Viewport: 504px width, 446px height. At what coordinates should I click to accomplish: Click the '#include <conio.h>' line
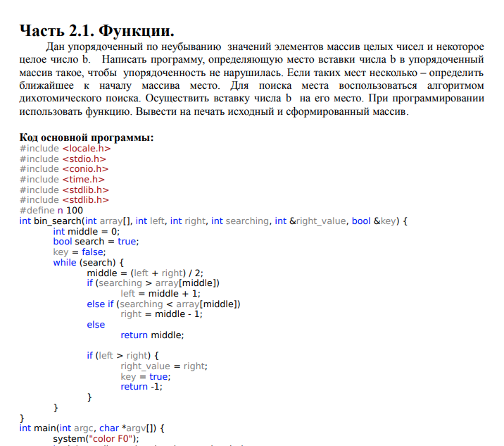coord(64,169)
